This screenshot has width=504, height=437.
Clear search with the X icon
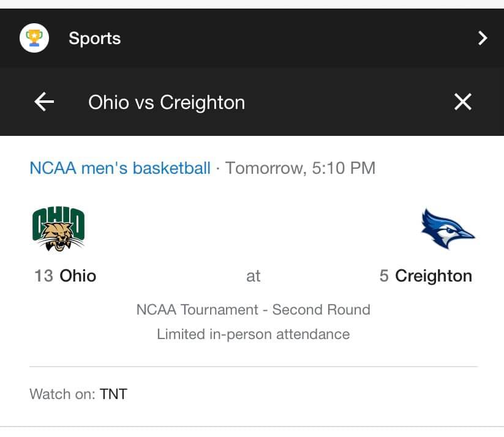pos(463,102)
